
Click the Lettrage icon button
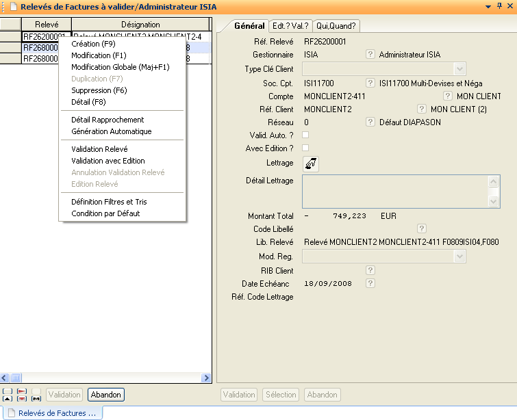tap(311, 163)
